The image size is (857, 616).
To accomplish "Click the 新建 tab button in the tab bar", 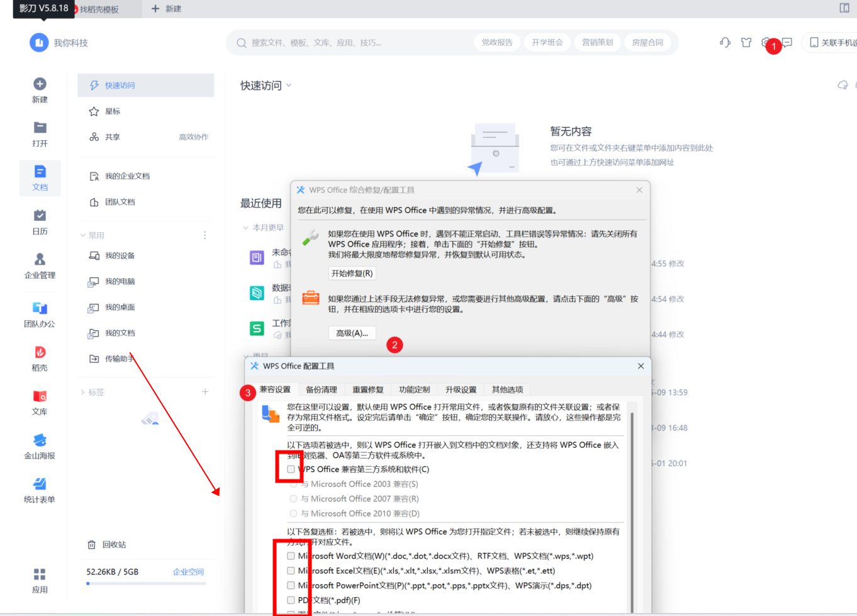I will point(167,9).
